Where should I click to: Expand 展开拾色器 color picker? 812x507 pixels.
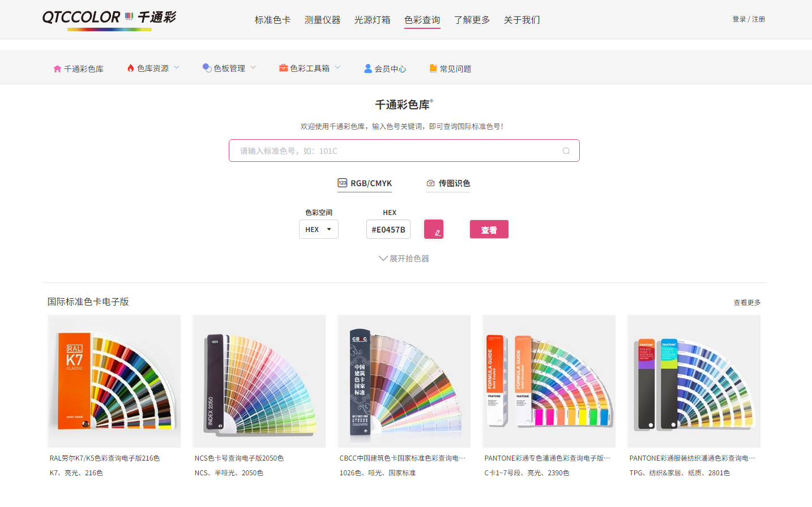(x=404, y=259)
